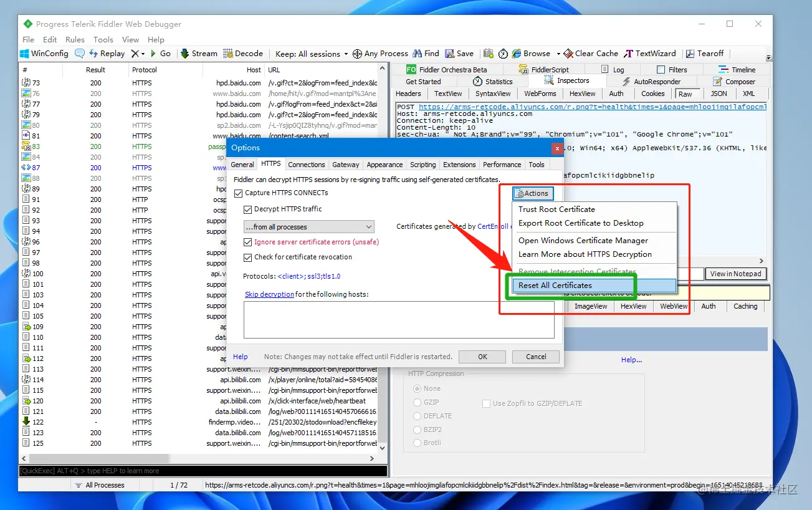Expand the Browse dropdown arrow
Image resolution: width=812 pixels, height=510 pixels.
558,54
